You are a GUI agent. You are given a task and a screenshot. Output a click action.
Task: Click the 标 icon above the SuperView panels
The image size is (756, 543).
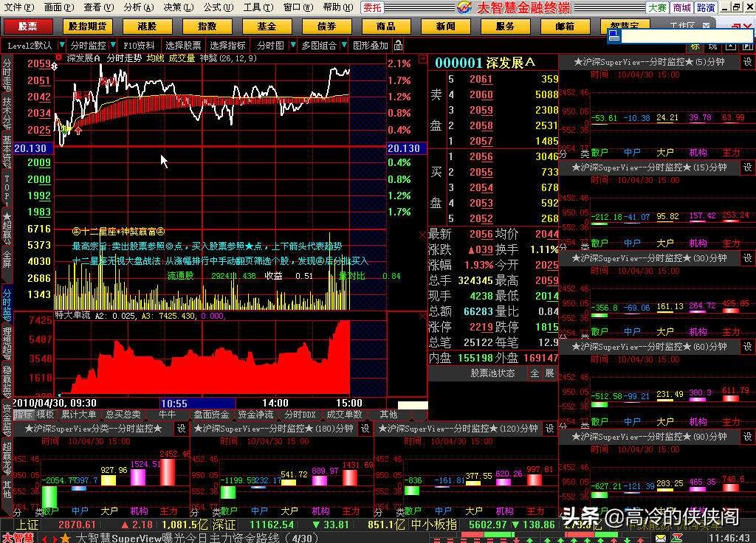click(x=694, y=46)
